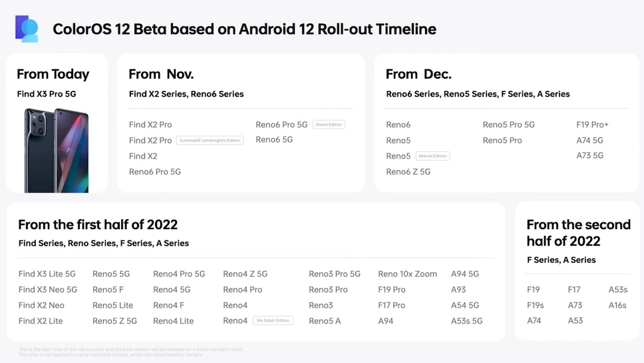Click the second half of 2022 heading
Image resolution: width=644 pixels, height=363 pixels.
(578, 232)
